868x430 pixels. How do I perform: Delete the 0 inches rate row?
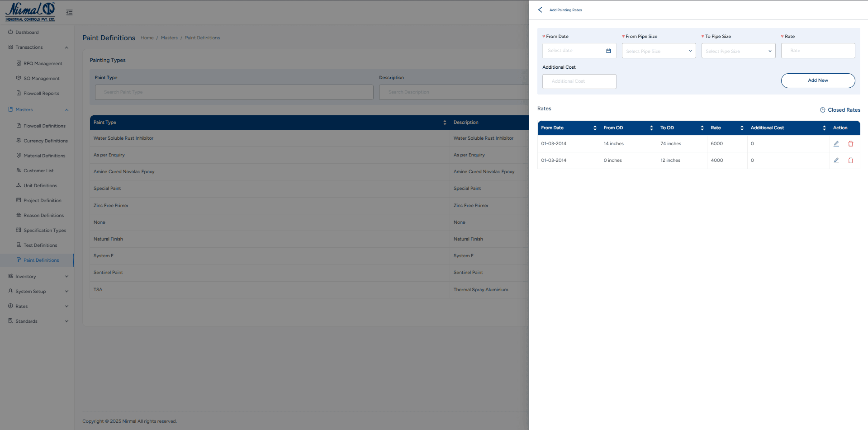pyautogui.click(x=850, y=161)
